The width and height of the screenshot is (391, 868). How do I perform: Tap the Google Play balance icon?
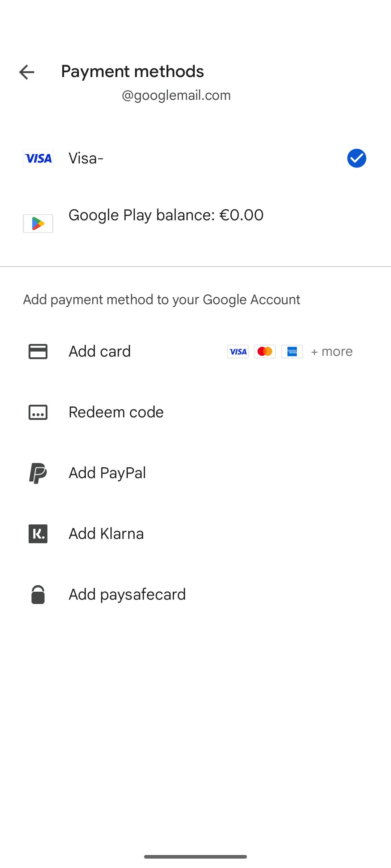(38, 224)
